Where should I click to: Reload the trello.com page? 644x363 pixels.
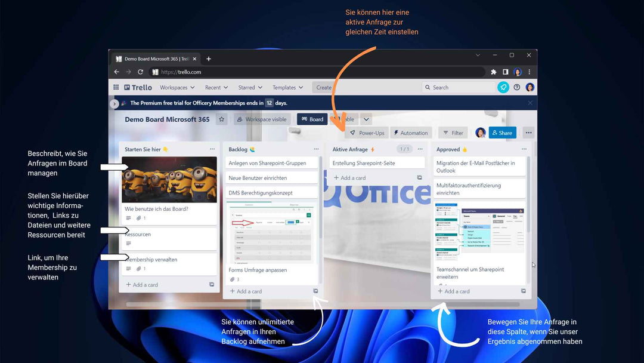click(x=141, y=72)
